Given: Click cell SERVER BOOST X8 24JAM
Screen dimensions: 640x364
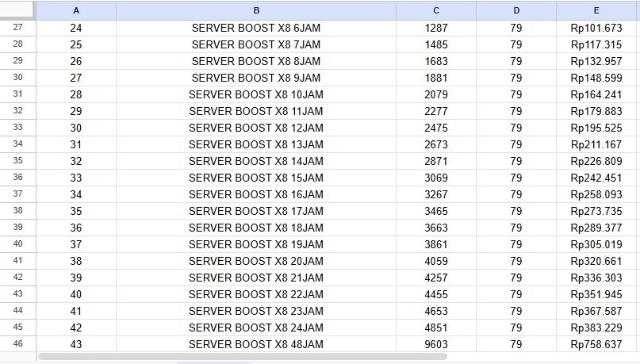Looking at the screenshot, I should pyautogui.click(x=256, y=328).
